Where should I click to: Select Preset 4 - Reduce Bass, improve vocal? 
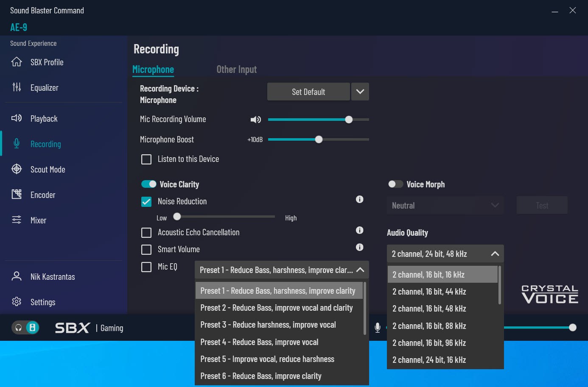[279, 342]
